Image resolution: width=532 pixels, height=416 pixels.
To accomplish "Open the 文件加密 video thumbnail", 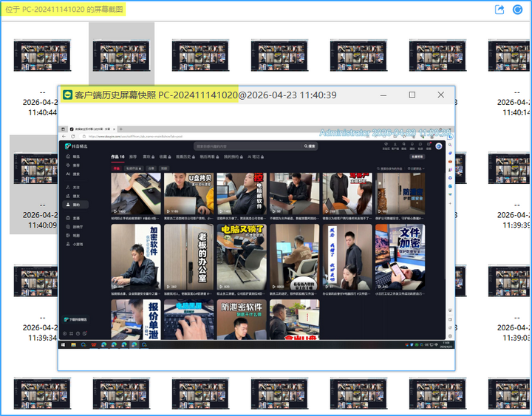I will coord(400,257).
